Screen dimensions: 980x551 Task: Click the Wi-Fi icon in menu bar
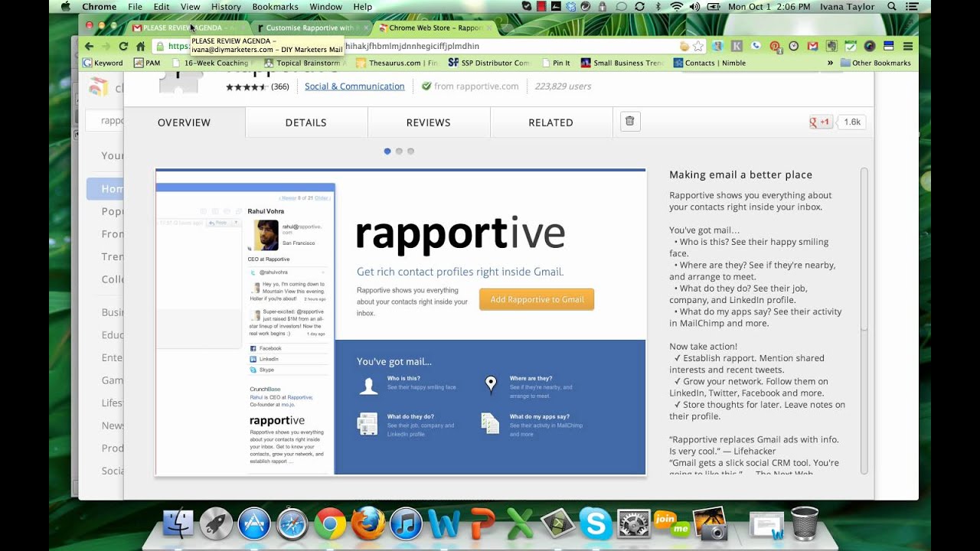676,7
